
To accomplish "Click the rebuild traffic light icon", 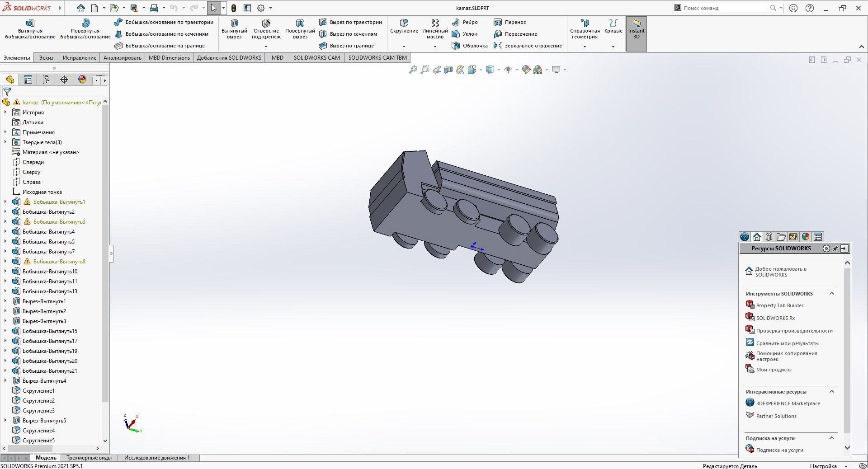I will 234,8.
